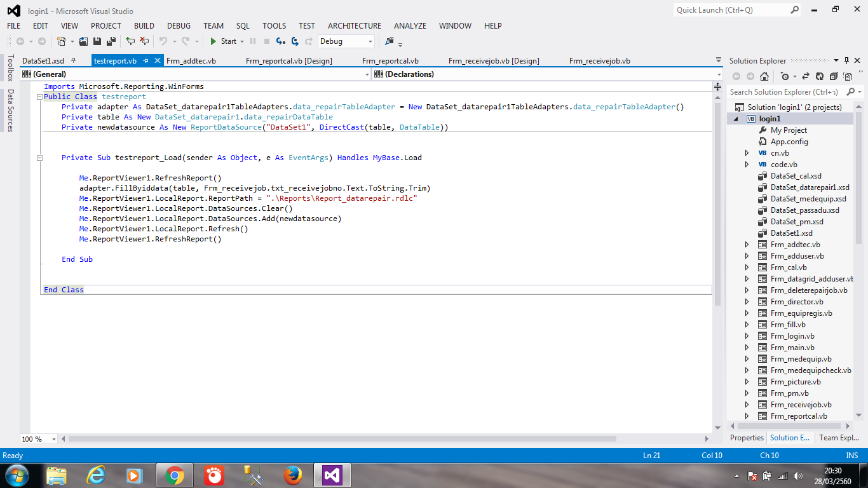Viewport: 868px width, 488px height.
Task: Switch to Frm_receivejob.vb [Design] tab
Action: (494, 61)
